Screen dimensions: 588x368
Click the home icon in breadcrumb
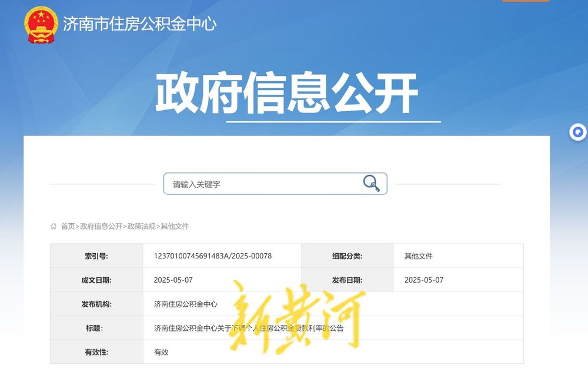pos(54,226)
